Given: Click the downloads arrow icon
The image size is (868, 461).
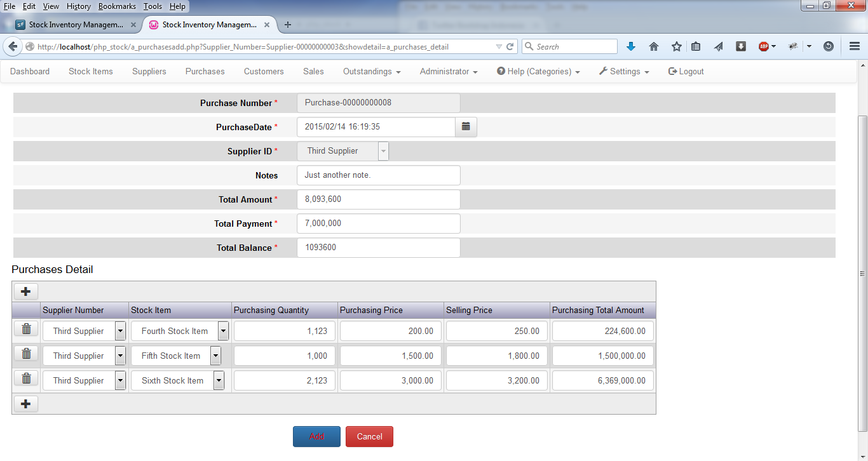Looking at the screenshot, I should coord(630,46).
